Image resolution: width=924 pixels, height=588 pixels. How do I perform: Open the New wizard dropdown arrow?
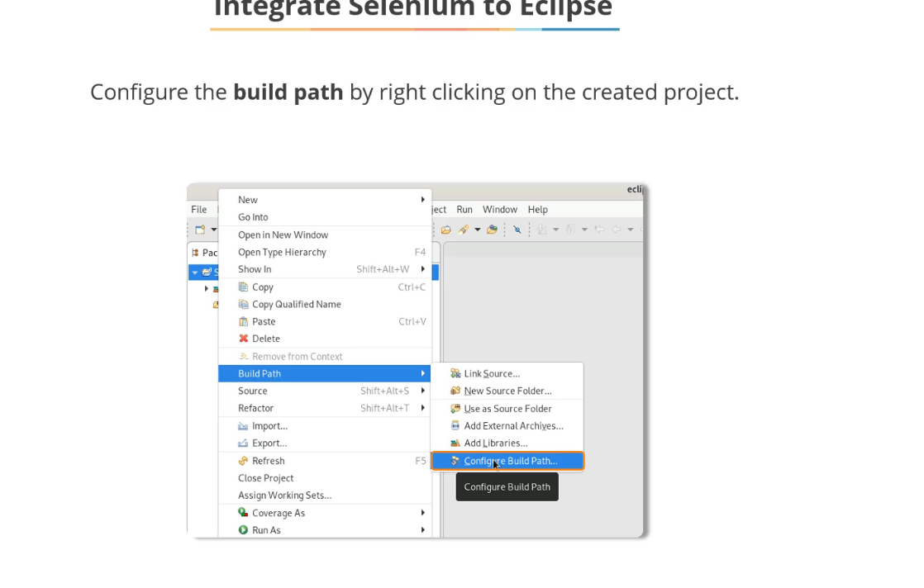pos(213,230)
